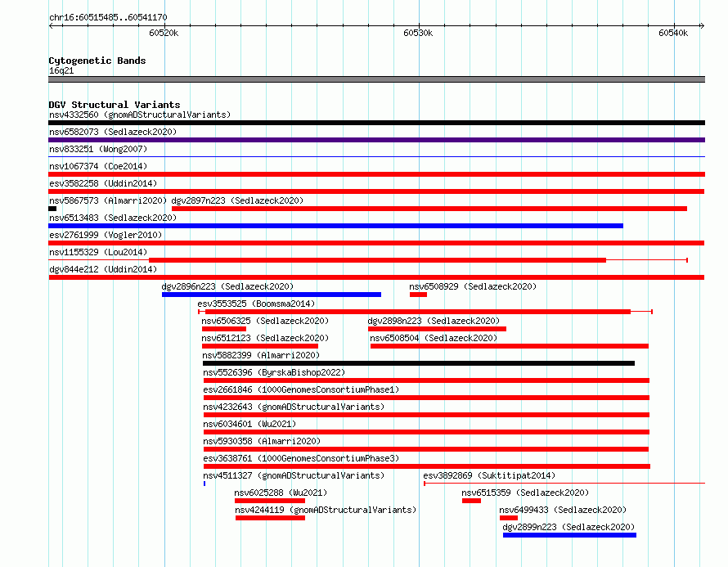Click the red dgv2897n223 variant bar
The height and width of the screenshot is (567, 728).
tap(429, 209)
